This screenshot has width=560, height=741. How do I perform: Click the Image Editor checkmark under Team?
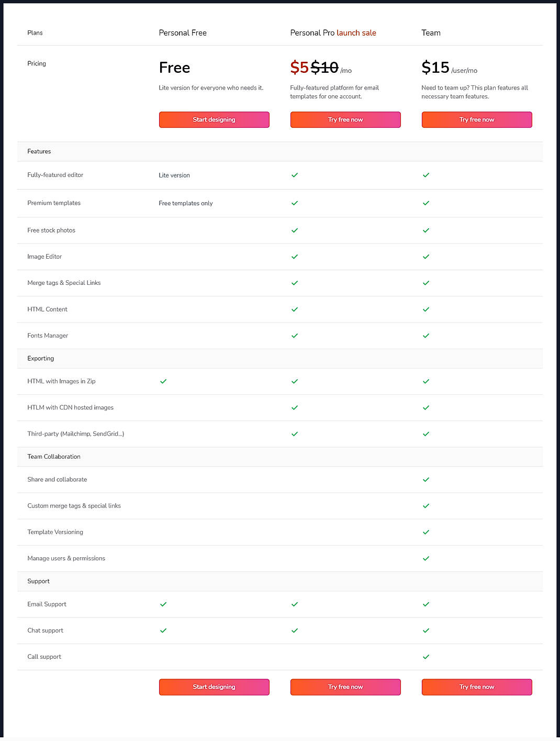click(x=425, y=257)
